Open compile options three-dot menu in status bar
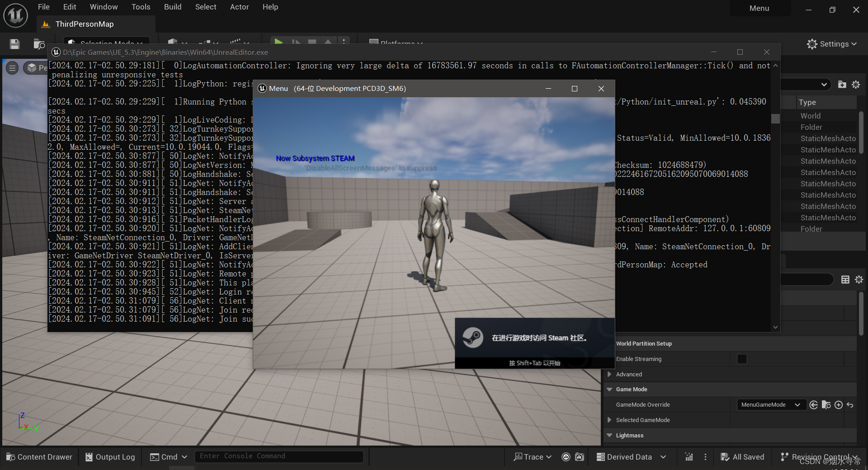 (x=705, y=457)
